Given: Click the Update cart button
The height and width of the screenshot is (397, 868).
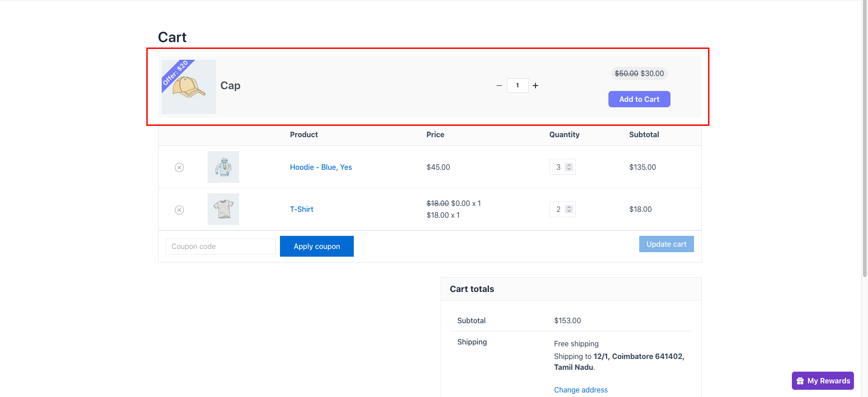Looking at the screenshot, I should 666,244.
